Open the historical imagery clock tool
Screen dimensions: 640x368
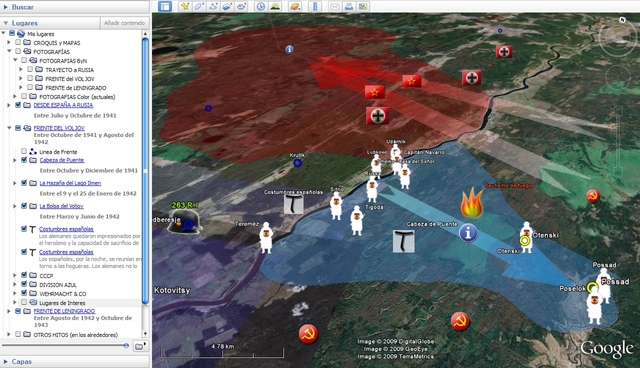(261, 6)
